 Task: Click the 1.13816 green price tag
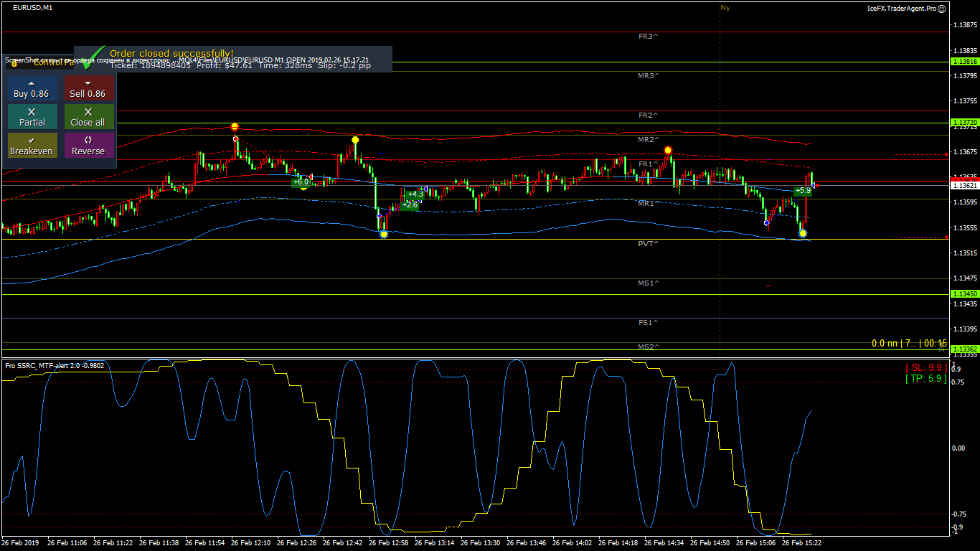click(x=965, y=62)
